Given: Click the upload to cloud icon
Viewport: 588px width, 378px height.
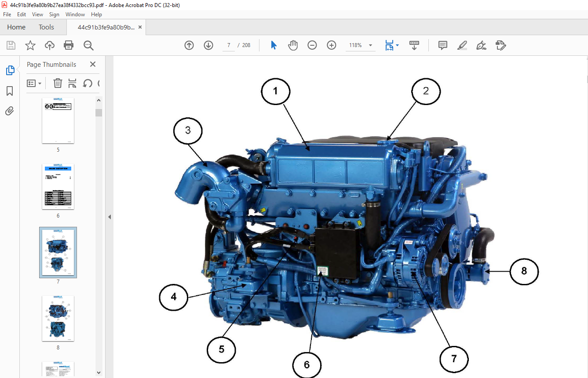Looking at the screenshot, I should (x=50, y=45).
